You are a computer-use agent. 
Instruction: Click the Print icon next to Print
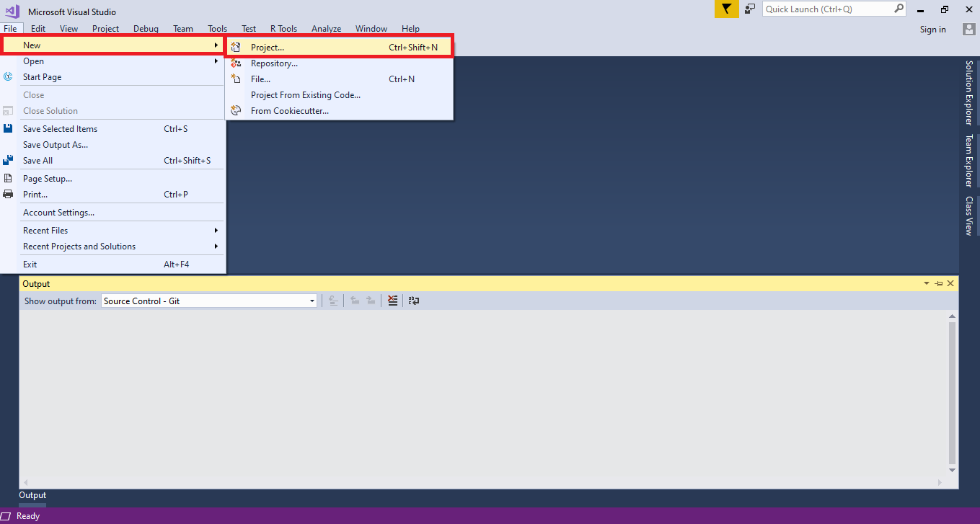coord(8,194)
